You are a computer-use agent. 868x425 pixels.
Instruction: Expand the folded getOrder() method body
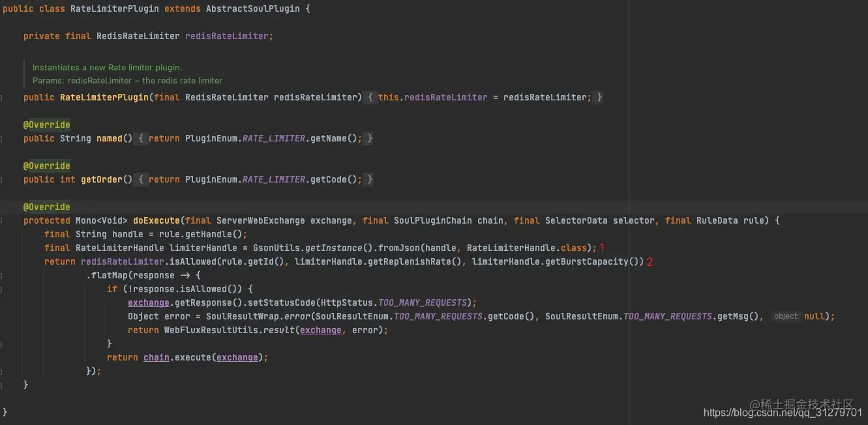click(x=140, y=179)
